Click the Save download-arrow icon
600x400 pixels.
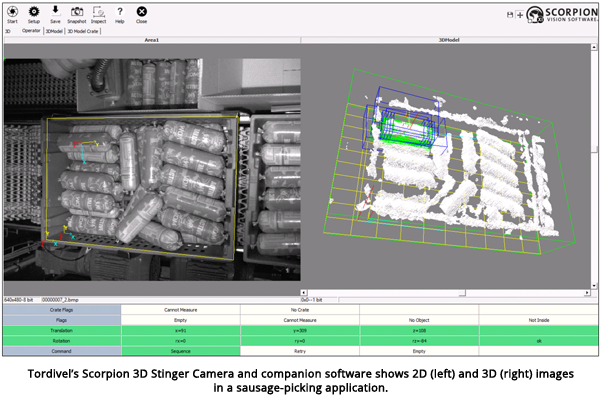[x=55, y=12]
